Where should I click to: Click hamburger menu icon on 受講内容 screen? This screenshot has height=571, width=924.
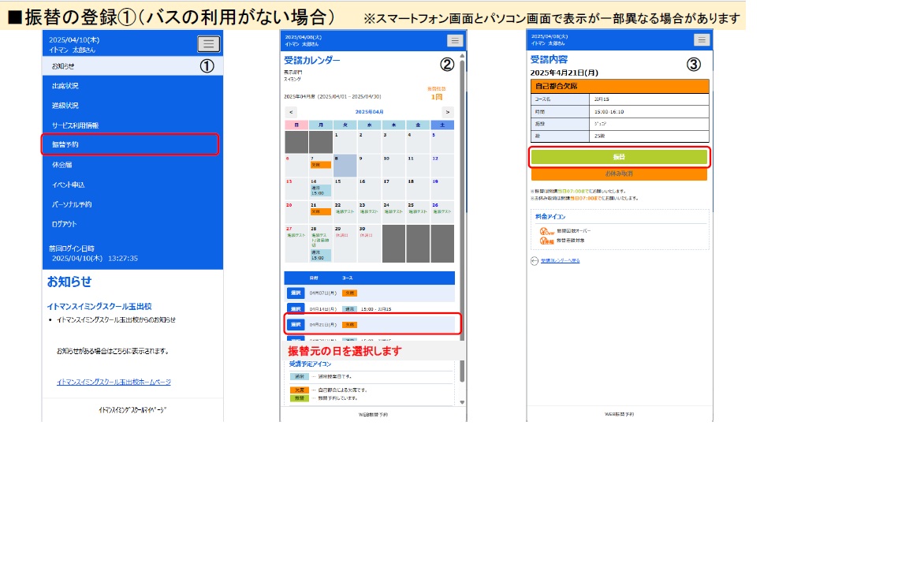(x=702, y=40)
